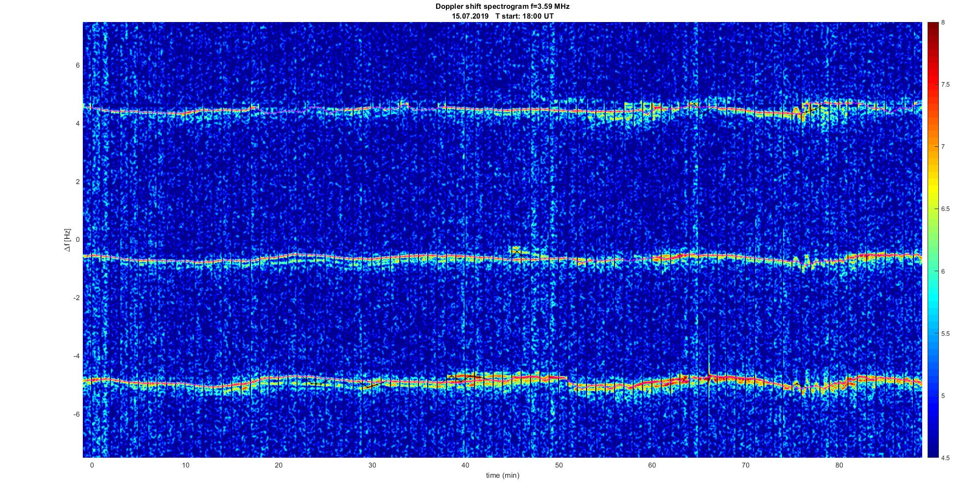Click the yellow blob near 45 minutes on middle trace
Image resolution: width=980 pixels, height=491 pixels.
(x=515, y=251)
